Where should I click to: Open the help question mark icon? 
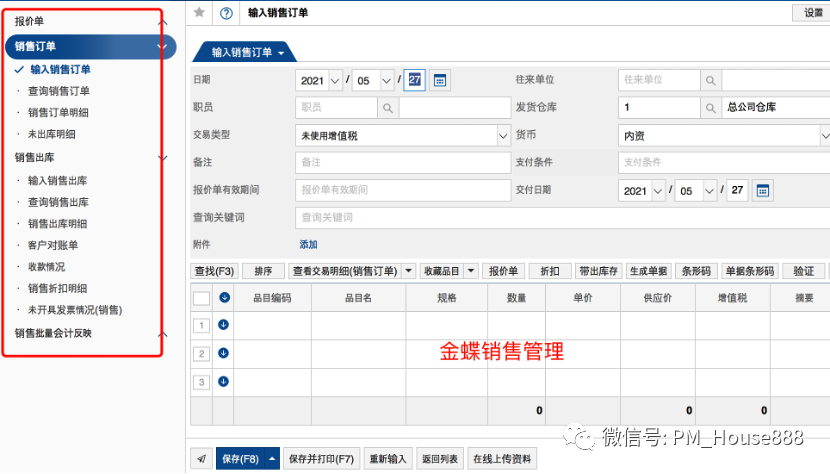click(225, 13)
